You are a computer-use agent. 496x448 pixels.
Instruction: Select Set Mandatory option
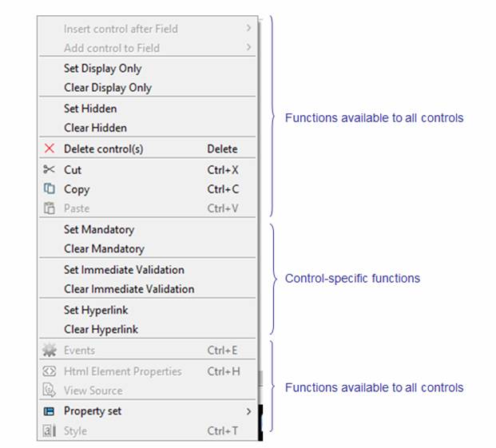(99, 229)
